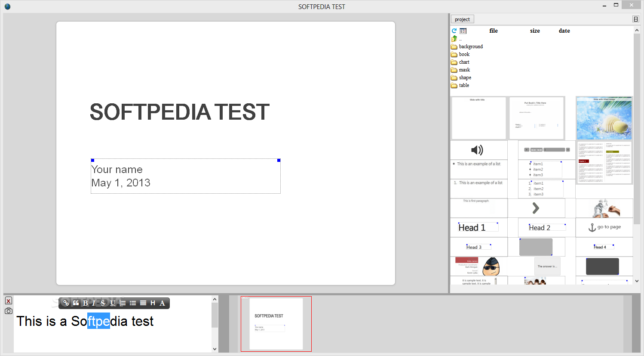
Task: Underline the selected text
Action: point(113,303)
